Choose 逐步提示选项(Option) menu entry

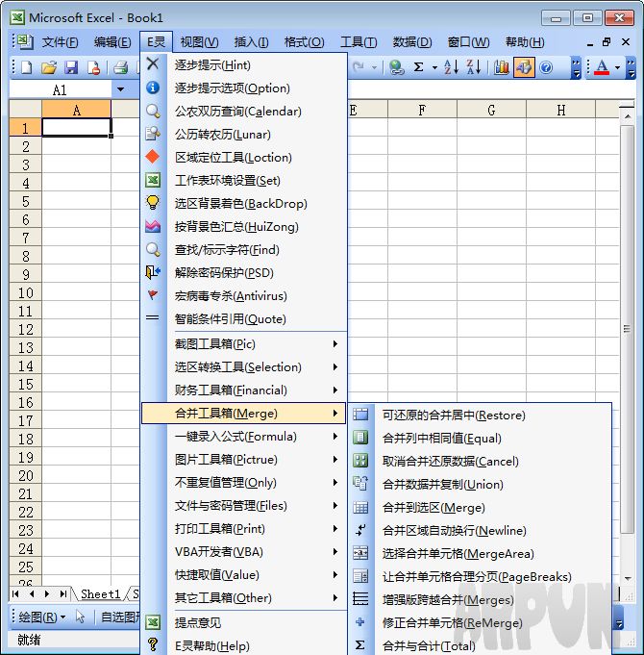pyautogui.click(x=244, y=88)
